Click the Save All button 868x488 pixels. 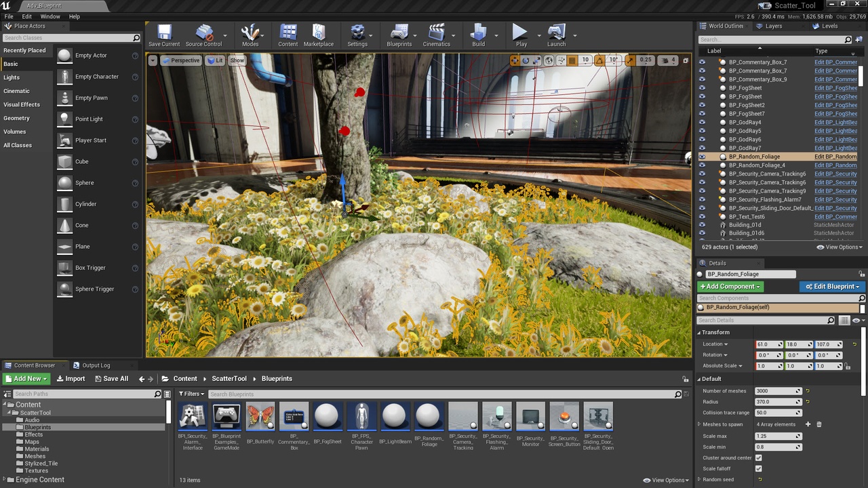tap(111, 379)
